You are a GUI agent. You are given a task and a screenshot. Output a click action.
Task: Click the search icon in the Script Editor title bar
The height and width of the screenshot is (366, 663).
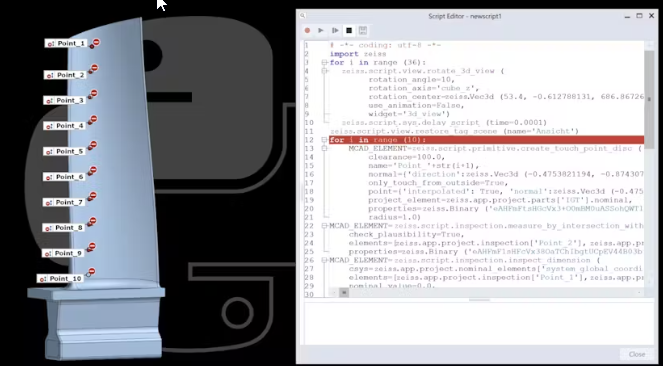(303, 16)
